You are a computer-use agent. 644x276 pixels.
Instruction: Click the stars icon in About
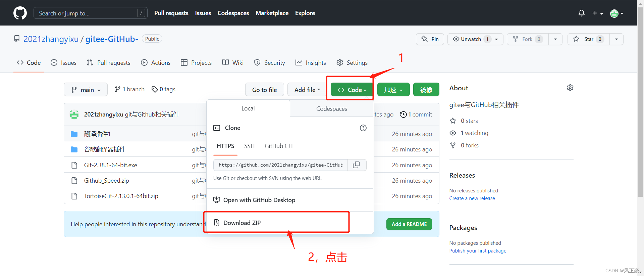click(x=453, y=121)
